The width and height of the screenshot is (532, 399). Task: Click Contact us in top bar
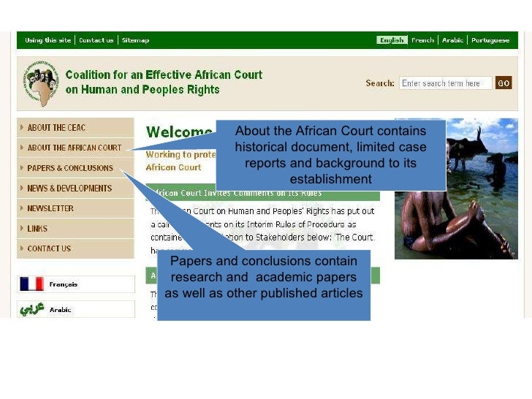coord(96,40)
